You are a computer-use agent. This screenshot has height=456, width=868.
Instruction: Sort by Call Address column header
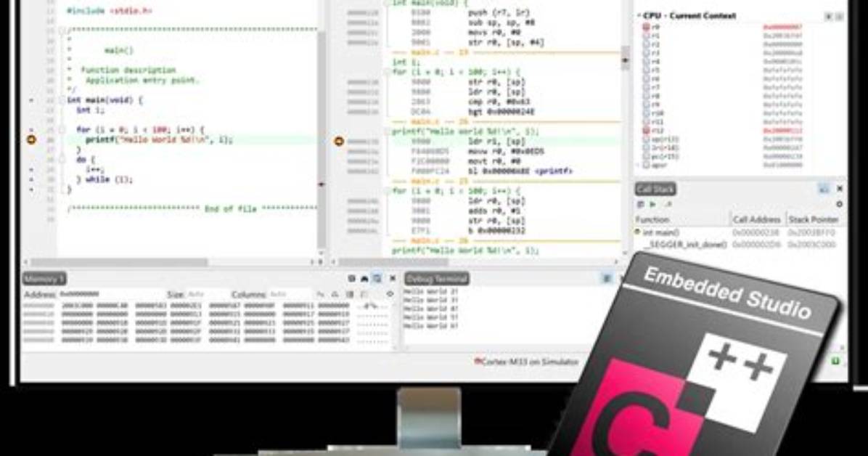click(757, 219)
